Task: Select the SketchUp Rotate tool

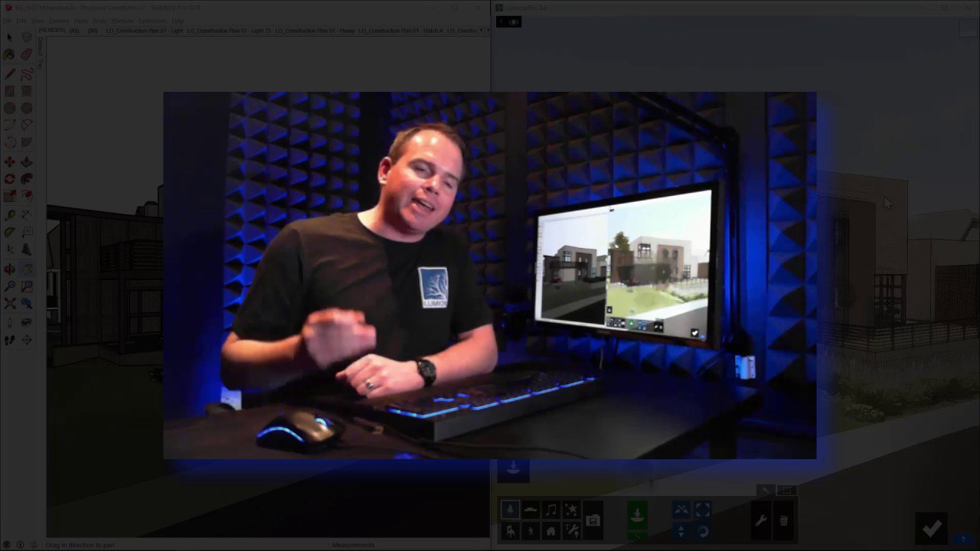Action: click(x=9, y=178)
